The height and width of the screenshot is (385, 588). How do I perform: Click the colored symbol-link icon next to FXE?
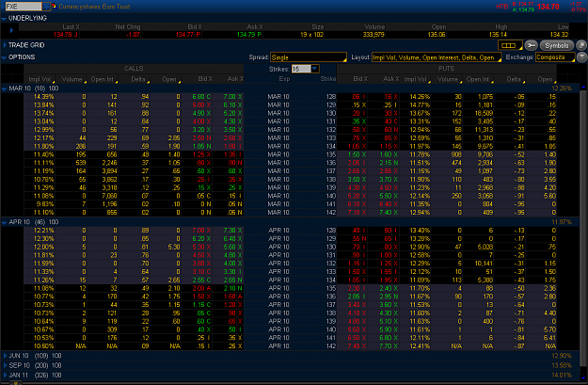tap(54, 6)
